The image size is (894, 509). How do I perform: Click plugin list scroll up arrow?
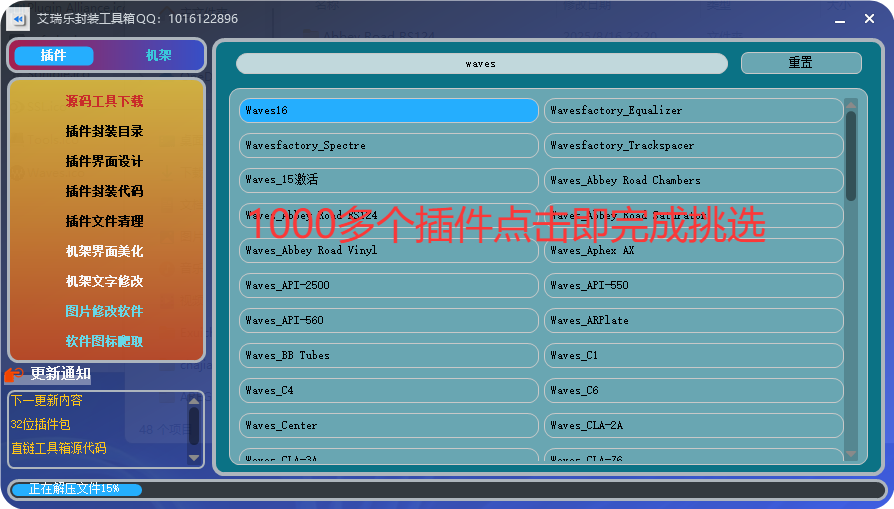pyautogui.click(x=851, y=105)
